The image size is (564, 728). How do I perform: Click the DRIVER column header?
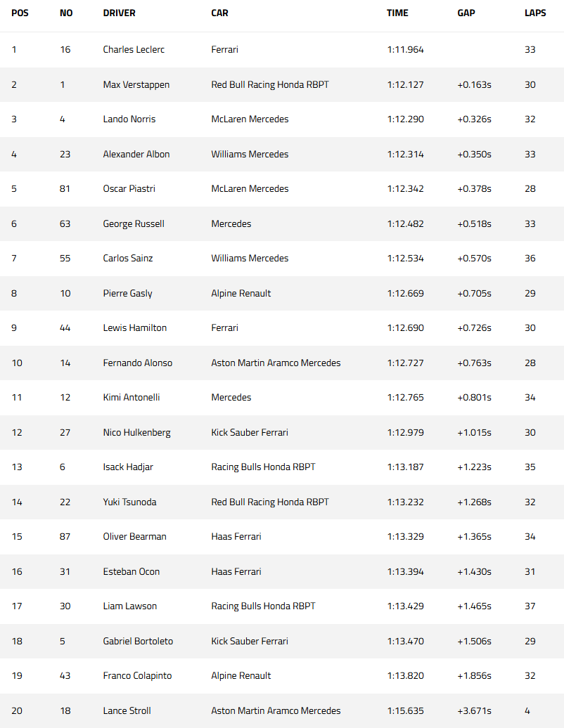pyautogui.click(x=119, y=13)
